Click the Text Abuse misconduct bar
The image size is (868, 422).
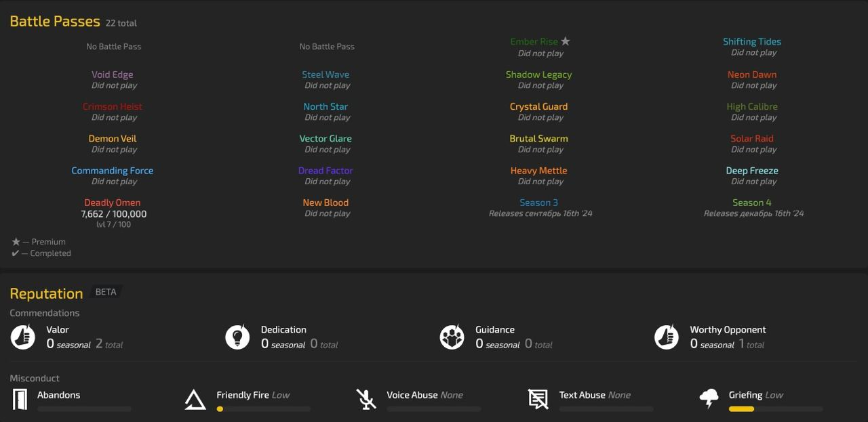tap(606, 409)
